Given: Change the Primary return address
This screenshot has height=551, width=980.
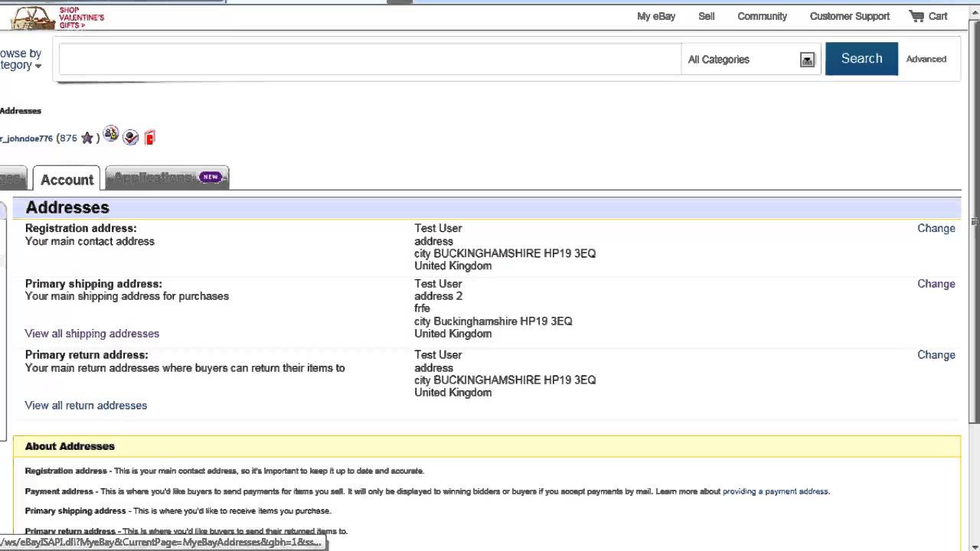Looking at the screenshot, I should (936, 355).
